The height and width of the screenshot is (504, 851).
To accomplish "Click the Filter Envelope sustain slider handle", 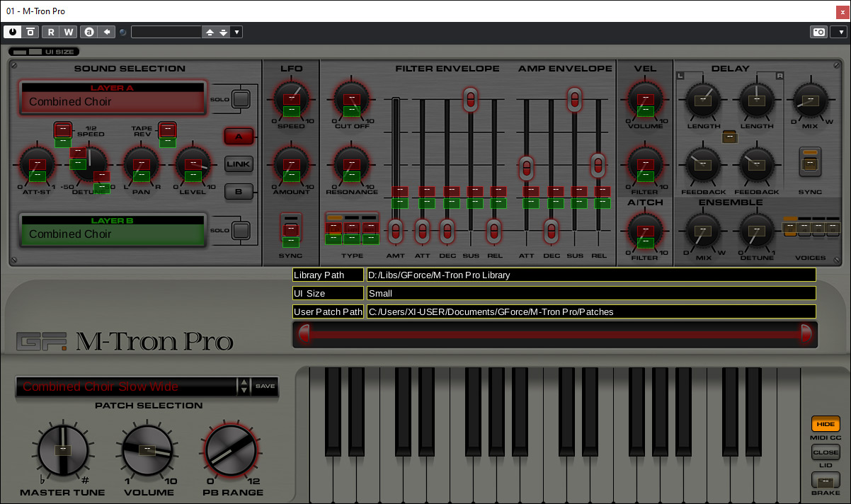I will tap(470, 99).
